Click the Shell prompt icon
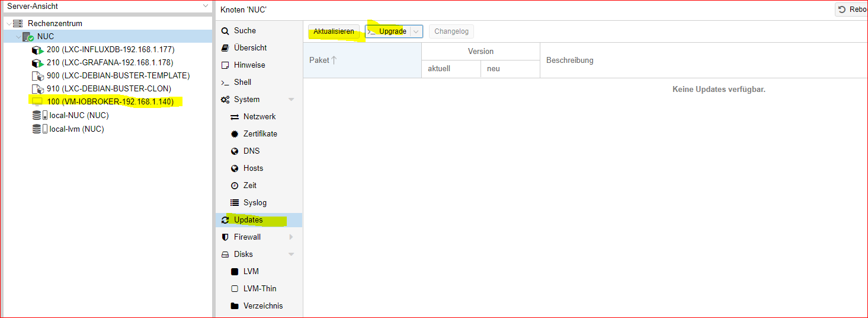The width and height of the screenshot is (868, 318). tap(225, 82)
